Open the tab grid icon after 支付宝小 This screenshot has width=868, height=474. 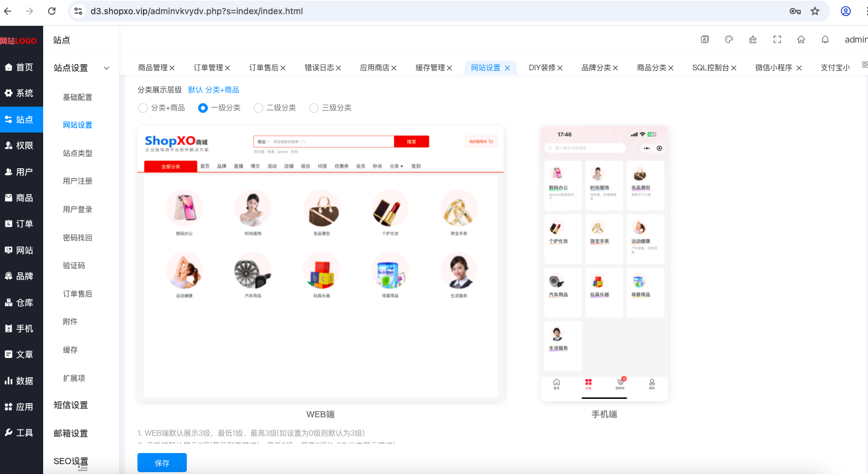coord(864,65)
